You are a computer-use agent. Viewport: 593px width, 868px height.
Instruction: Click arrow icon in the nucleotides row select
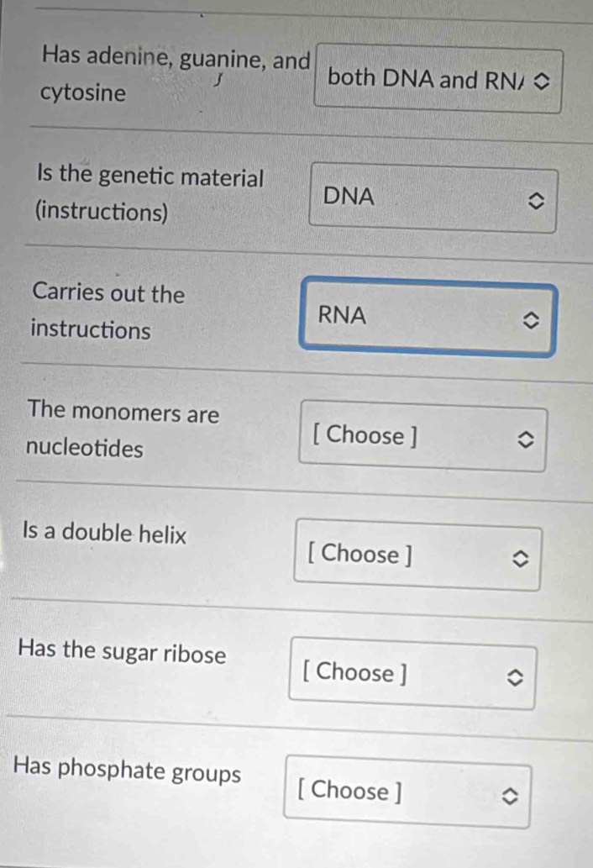(x=524, y=439)
